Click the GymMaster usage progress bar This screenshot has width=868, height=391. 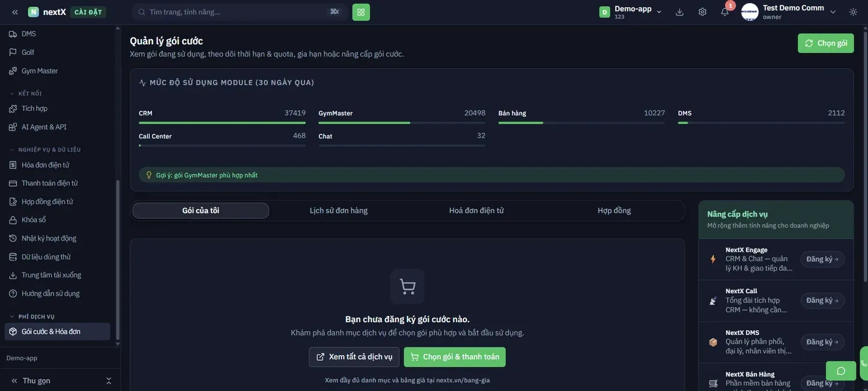[x=402, y=123]
